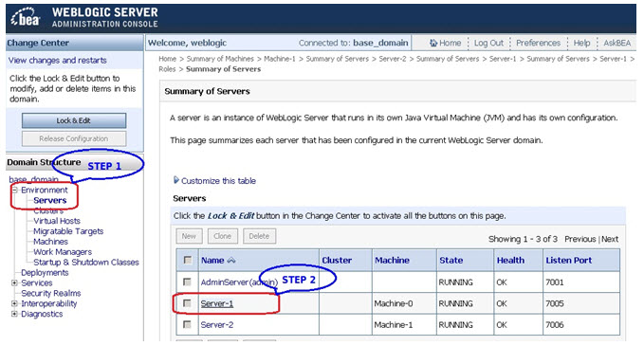Click Server-2 breadcrumb link
This screenshot has height=346, width=644.
click(393, 59)
